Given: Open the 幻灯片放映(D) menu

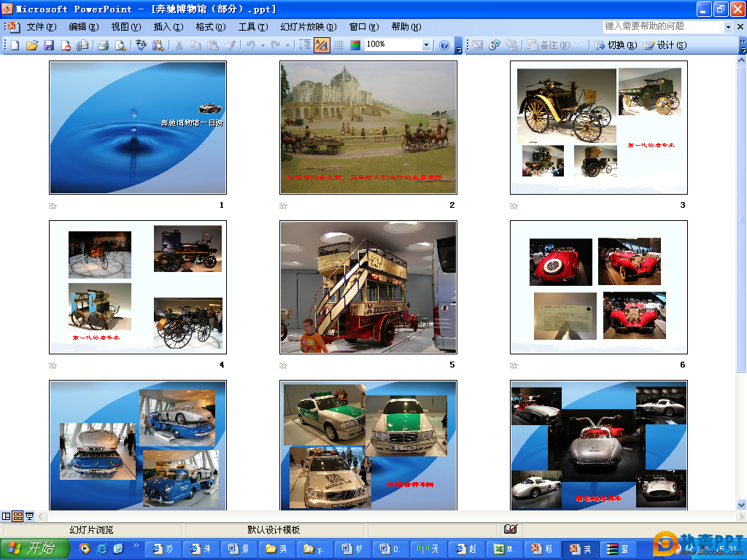Looking at the screenshot, I should [x=309, y=27].
